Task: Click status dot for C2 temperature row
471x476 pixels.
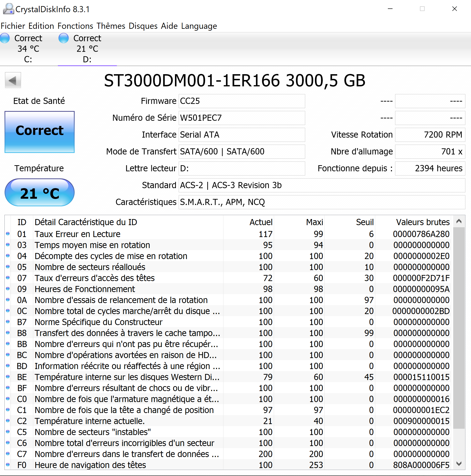Action: (x=8, y=421)
